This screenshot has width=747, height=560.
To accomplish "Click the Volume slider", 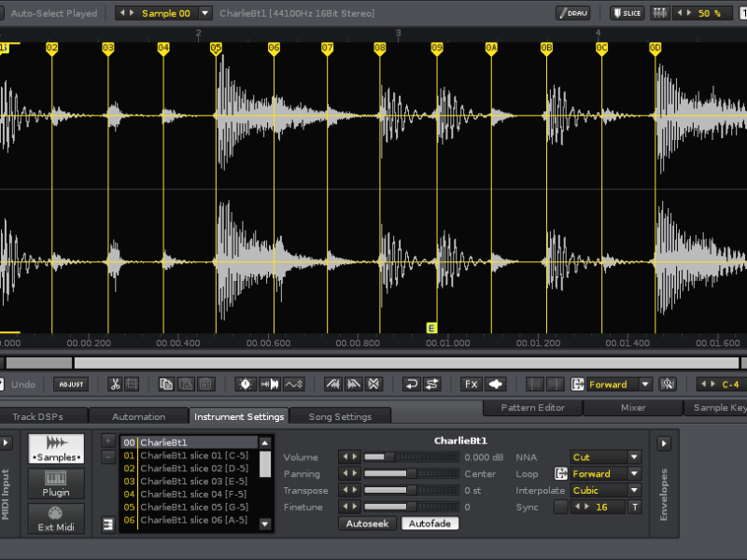I will coord(411,457).
